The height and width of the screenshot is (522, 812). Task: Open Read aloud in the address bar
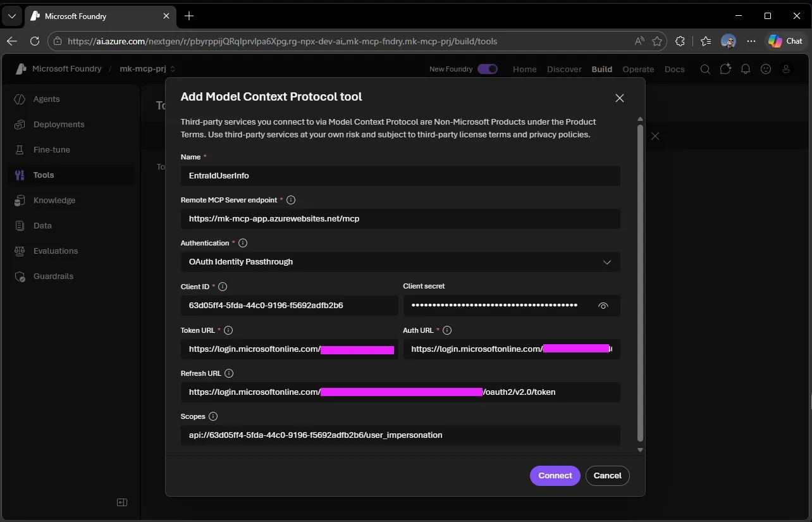[639, 41]
